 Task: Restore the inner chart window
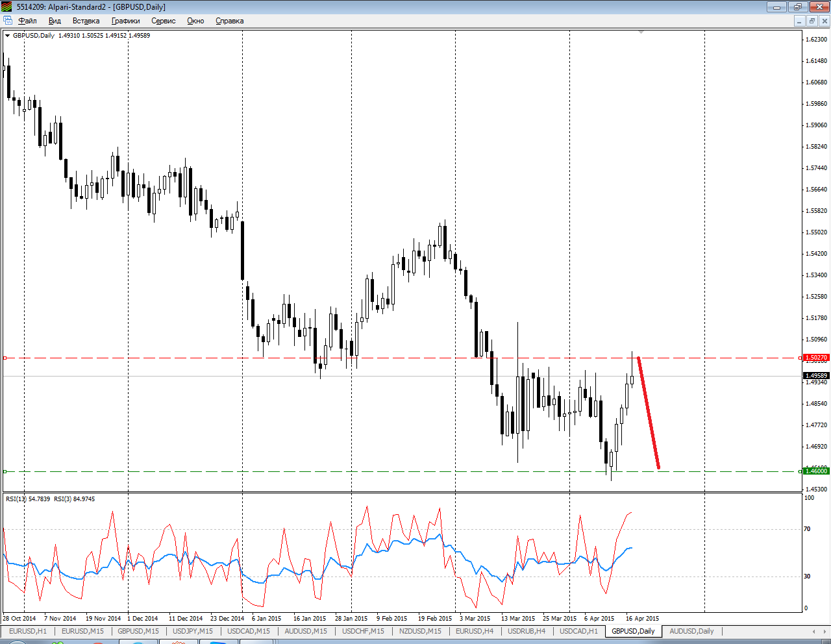point(812,21)
